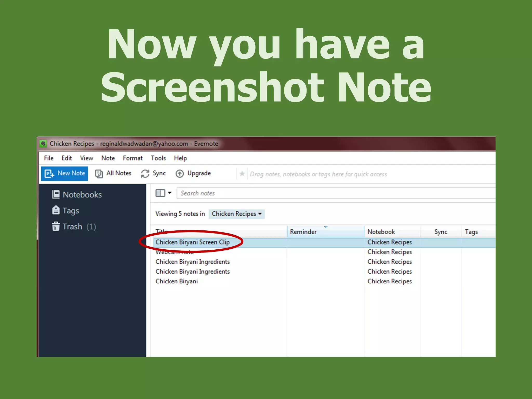Select the note titled just Chicken Biryani

pos(177,281)
